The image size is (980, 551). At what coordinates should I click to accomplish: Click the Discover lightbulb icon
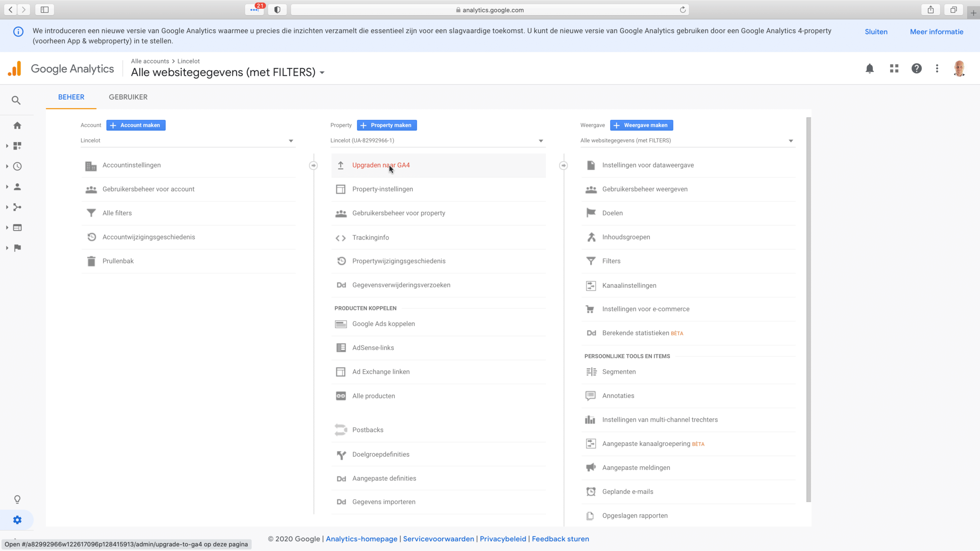tap(17, 499)
